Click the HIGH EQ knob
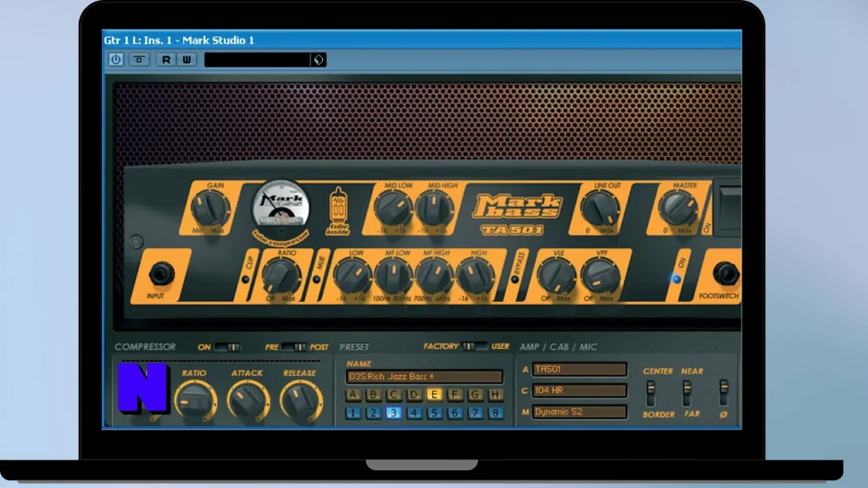 (x=476, y=275)
